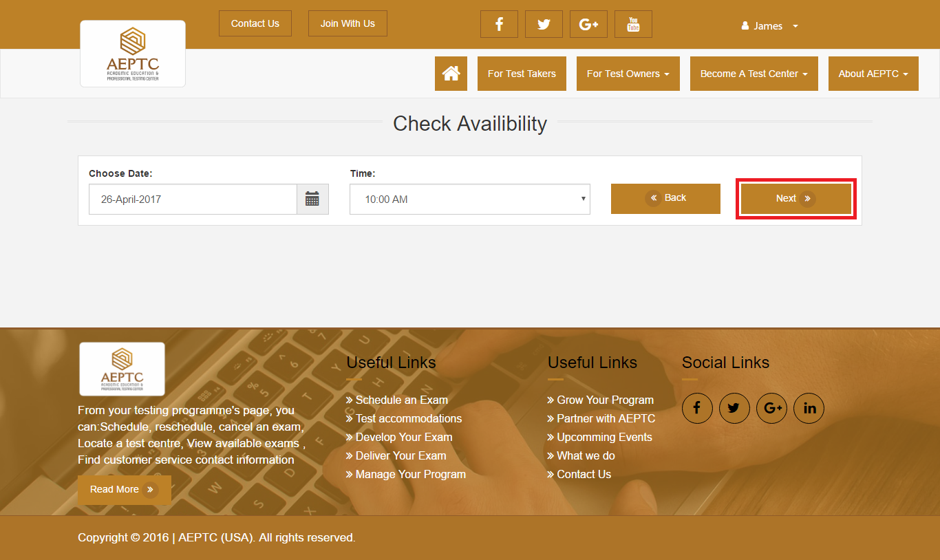Click the AEPTC logo in the header
The width and height of the screenshot is (940, 560).
133,54
